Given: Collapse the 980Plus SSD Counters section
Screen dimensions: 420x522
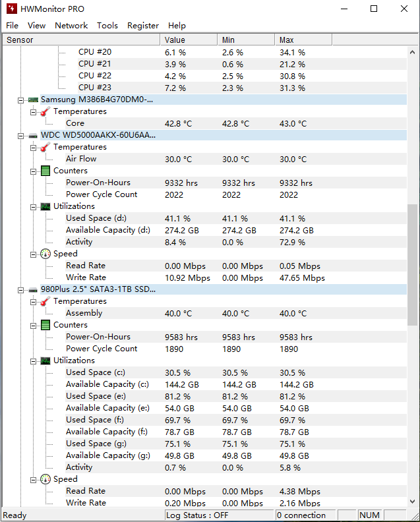Looking at the screenshot, I should [x=34, y=325].
